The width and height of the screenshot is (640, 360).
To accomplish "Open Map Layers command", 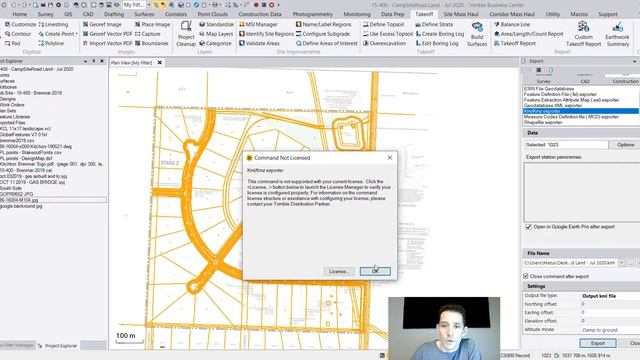I will tap(216, 34).
